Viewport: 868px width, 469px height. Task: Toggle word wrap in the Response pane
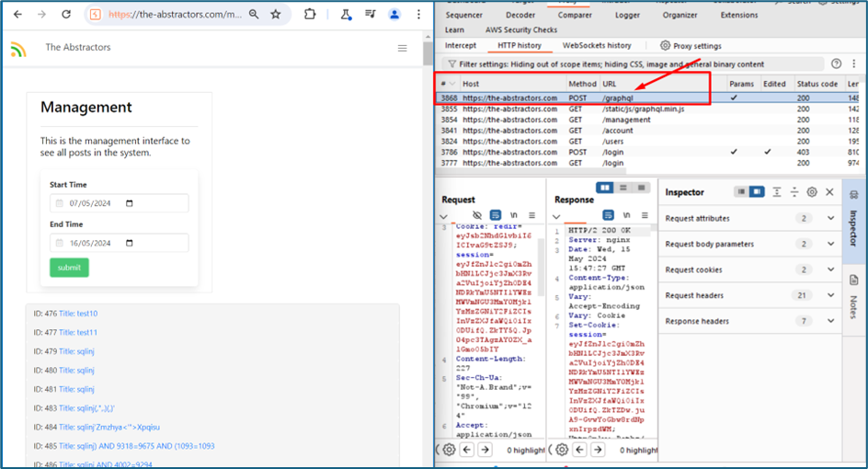[609, 215]
